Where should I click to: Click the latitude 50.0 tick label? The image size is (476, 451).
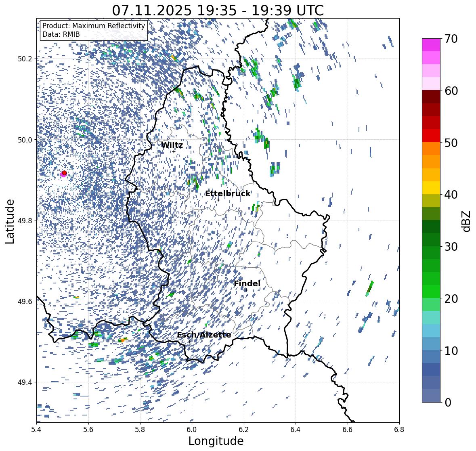click(x=25, y=140)
